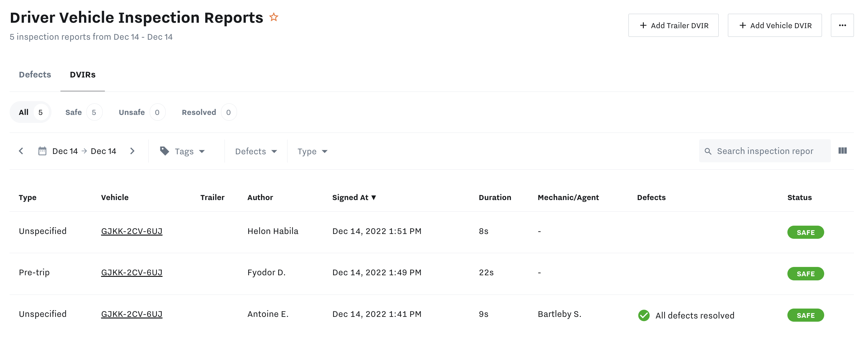The height and width of the screenshot is (338, 868).
Task: Click the column layout icon
Action: pyautogui.click(x=842, y=151)
